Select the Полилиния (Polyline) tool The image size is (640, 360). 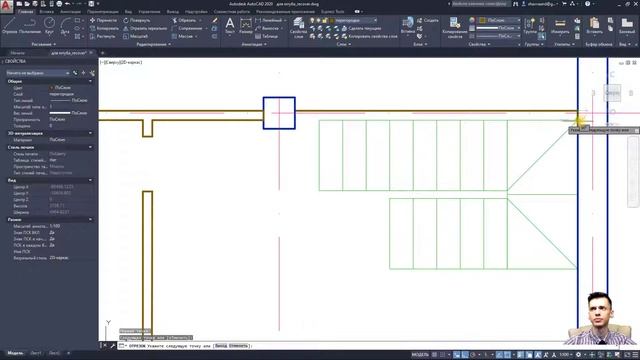click(30, 25)
